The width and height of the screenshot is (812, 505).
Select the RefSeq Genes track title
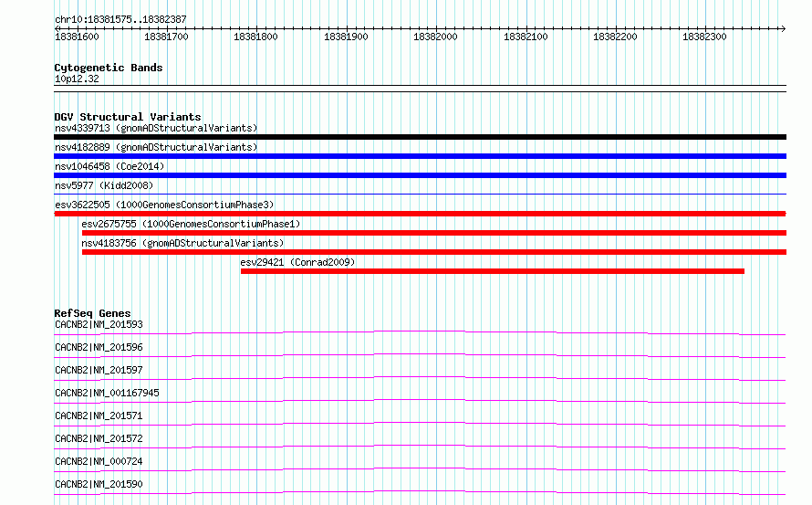pos(92,313)
